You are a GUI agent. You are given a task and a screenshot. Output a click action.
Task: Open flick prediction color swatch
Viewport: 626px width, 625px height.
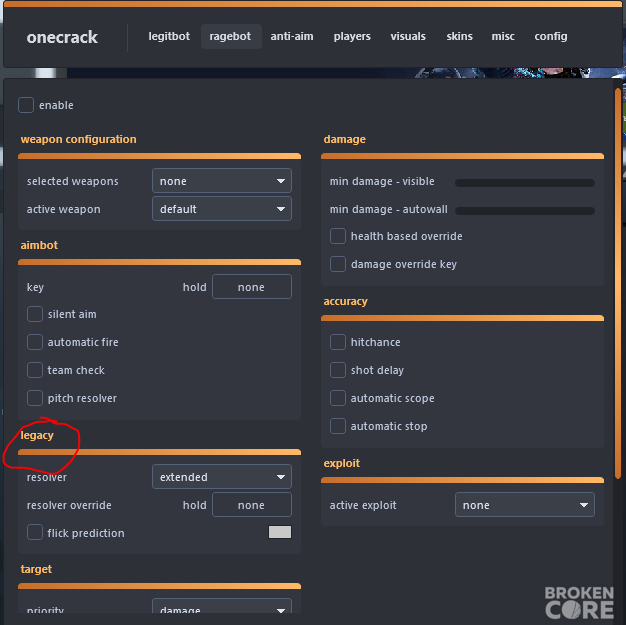(x=280, y=532)
